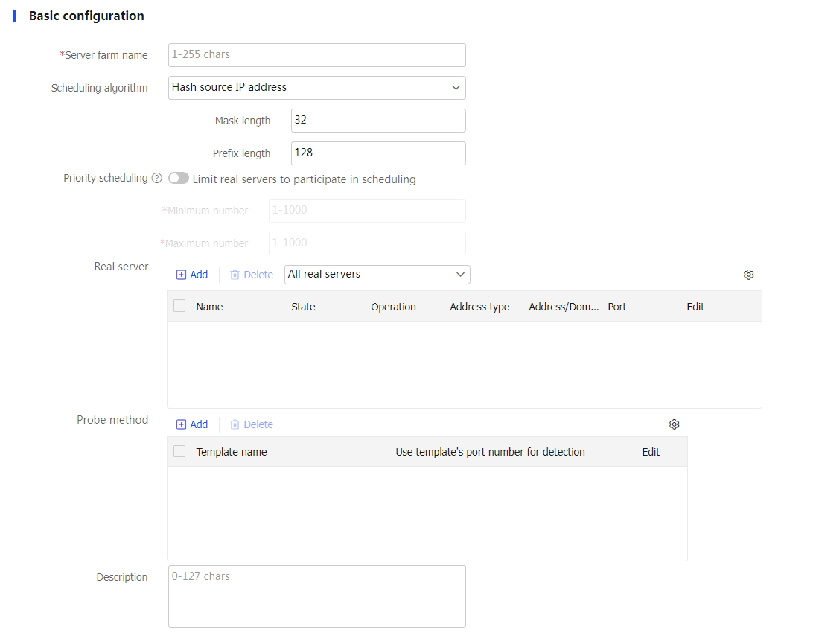Image resolution: width=813 pixels, height=644 pixels.
Task: Click the State column header
Action: [x=303, y=307]
